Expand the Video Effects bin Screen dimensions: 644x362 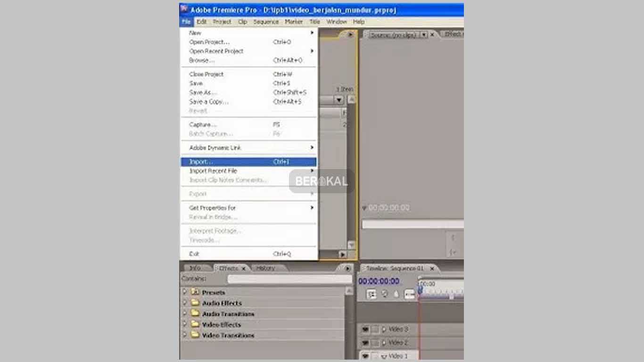pyautogui.click(x=185, y=325)
